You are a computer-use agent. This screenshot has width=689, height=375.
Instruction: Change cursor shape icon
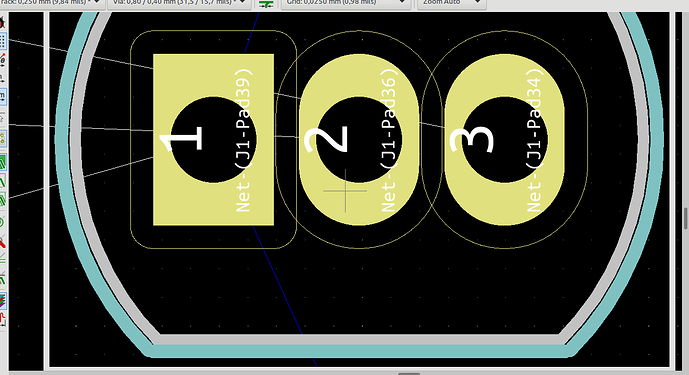click(x=2, y=118)
